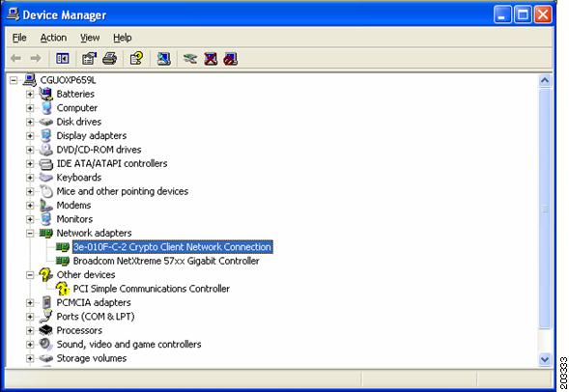
Task: Click the Print toolbar icon
Action: [109, 58]
